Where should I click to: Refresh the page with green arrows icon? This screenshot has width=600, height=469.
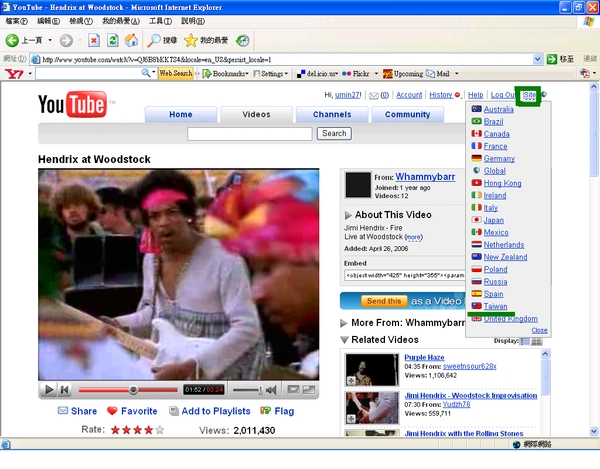112,40
